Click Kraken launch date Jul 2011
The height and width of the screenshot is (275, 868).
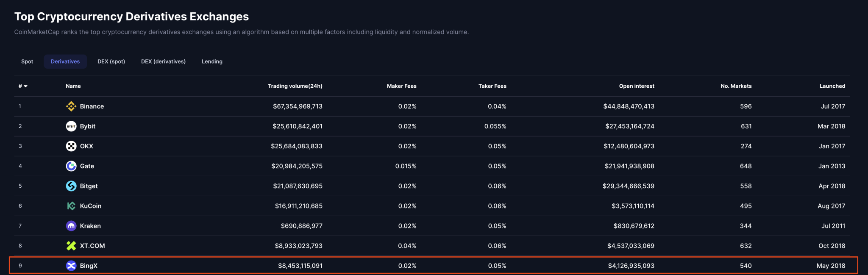(833, 226)
